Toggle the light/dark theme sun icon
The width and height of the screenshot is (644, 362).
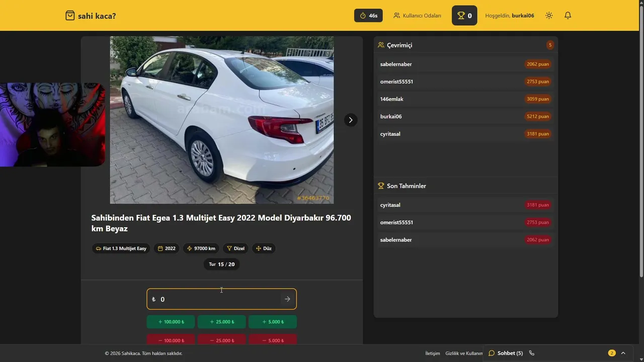(549, 16)
